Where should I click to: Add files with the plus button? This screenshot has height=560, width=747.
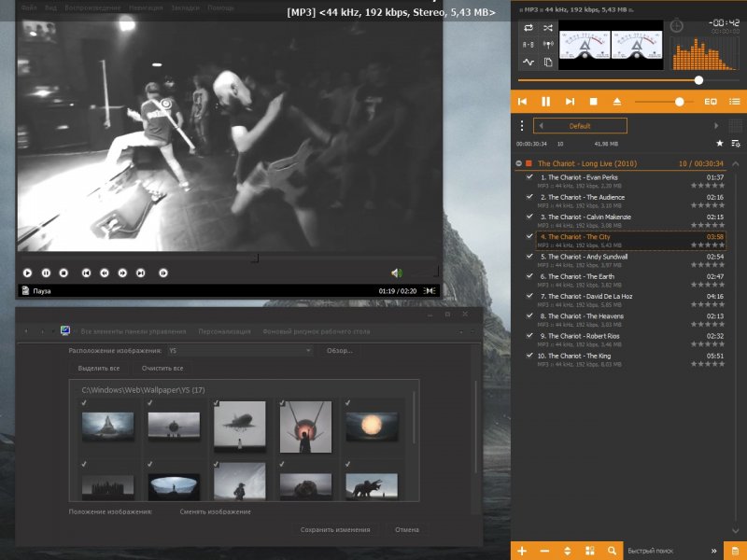click(522, 551)
